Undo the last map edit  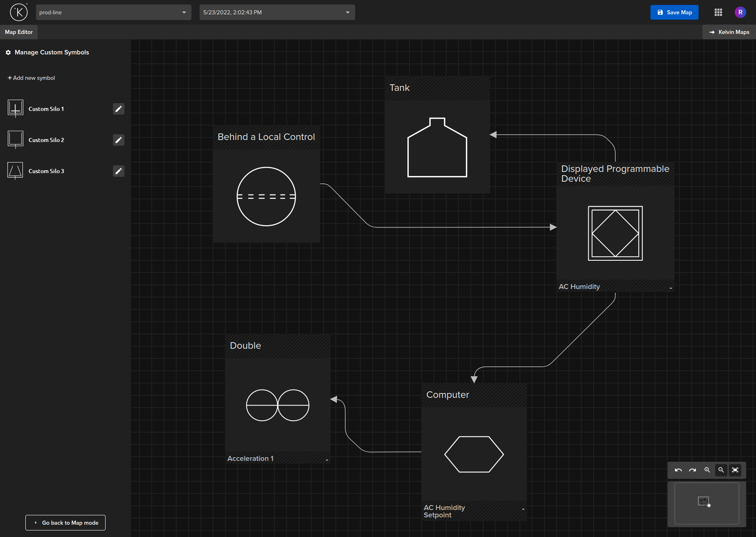(x=678, y=470)
